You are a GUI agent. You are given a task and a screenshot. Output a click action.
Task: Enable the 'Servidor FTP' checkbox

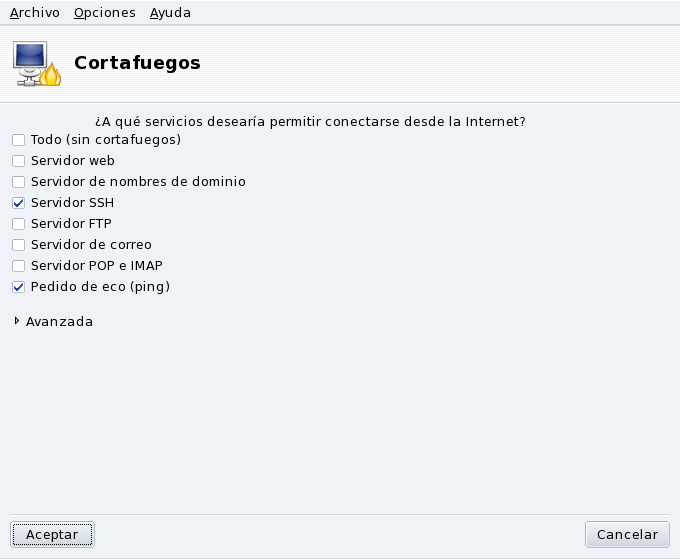18,224
